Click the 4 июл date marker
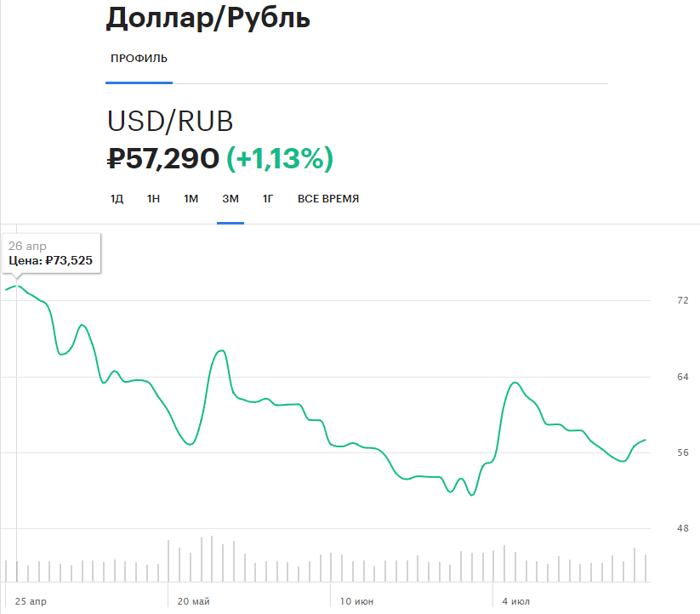This screenshot has width=700, height=614. click(x=515, y=602)
